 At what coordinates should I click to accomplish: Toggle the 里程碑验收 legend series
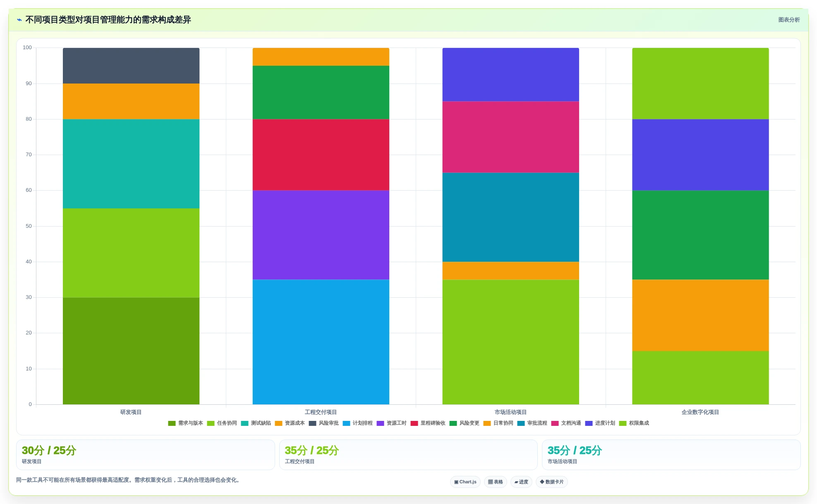coord(428,423)
